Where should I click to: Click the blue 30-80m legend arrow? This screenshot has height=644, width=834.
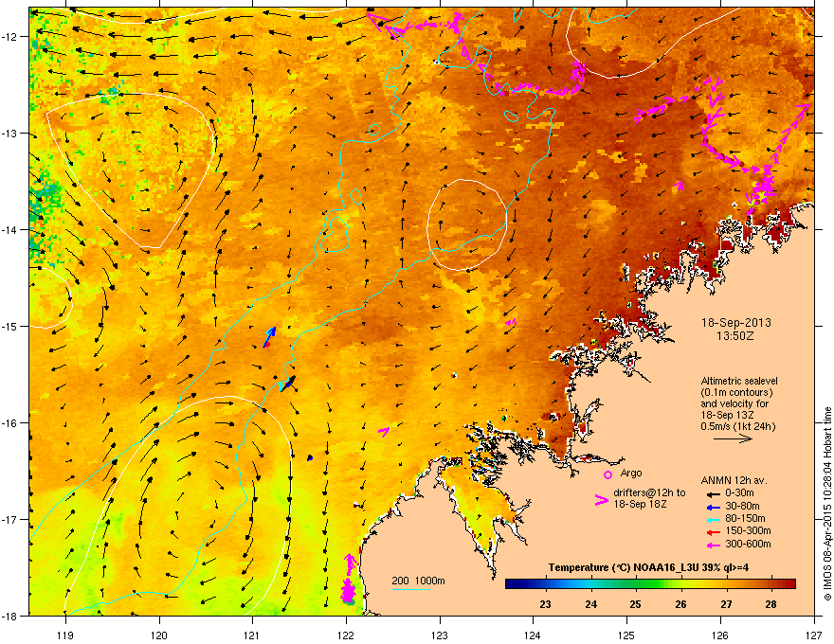[x=714, y=507]
